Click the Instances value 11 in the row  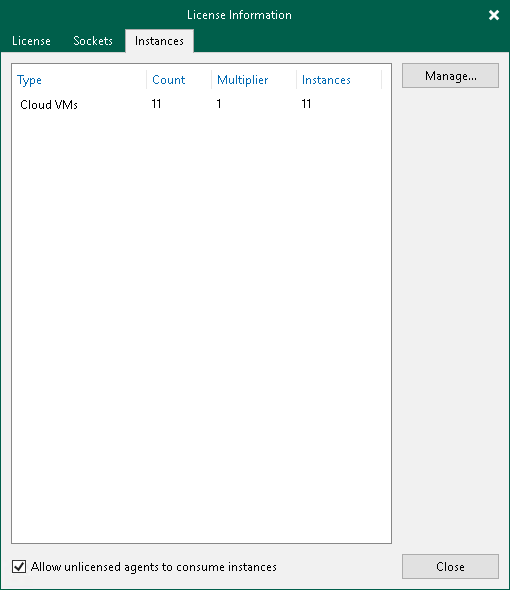tap(306, 104)
